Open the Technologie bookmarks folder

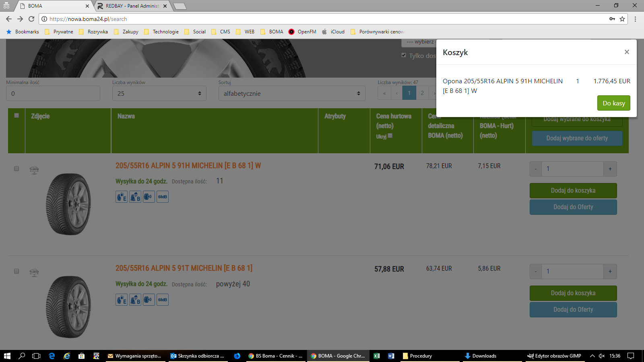[161, 32]
